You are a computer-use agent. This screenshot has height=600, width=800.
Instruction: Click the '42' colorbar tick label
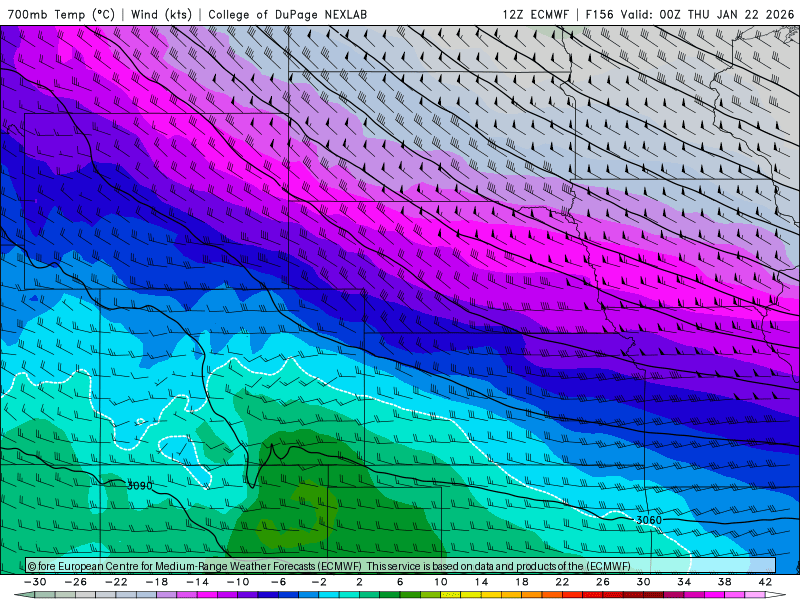[765, 582]
